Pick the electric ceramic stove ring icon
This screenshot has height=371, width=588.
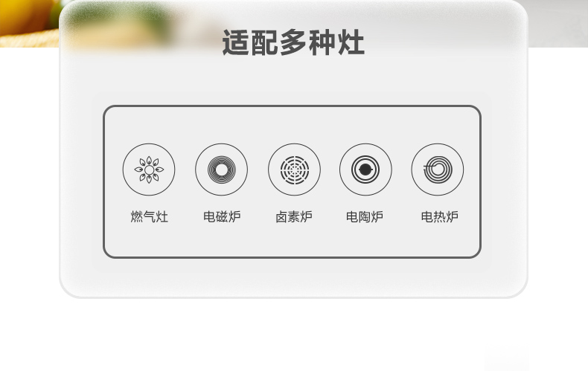pos(365,170)
